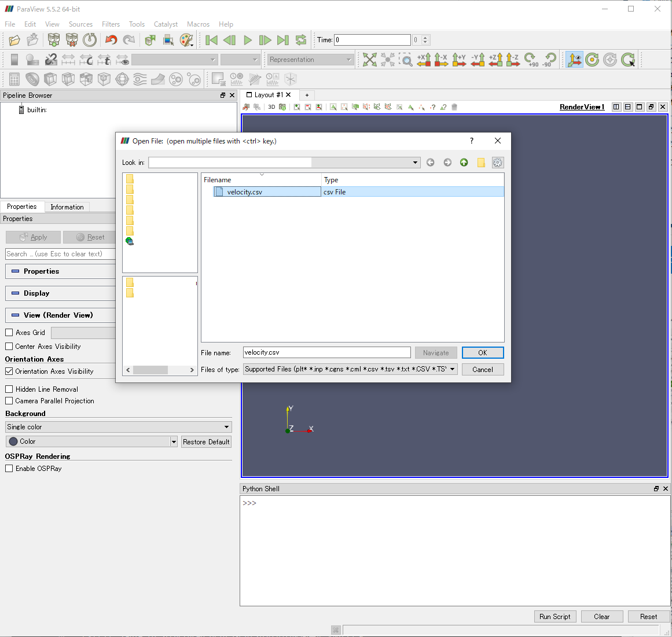Select the Glyph filter icon
672x637 pixels.
pos(122,79)
